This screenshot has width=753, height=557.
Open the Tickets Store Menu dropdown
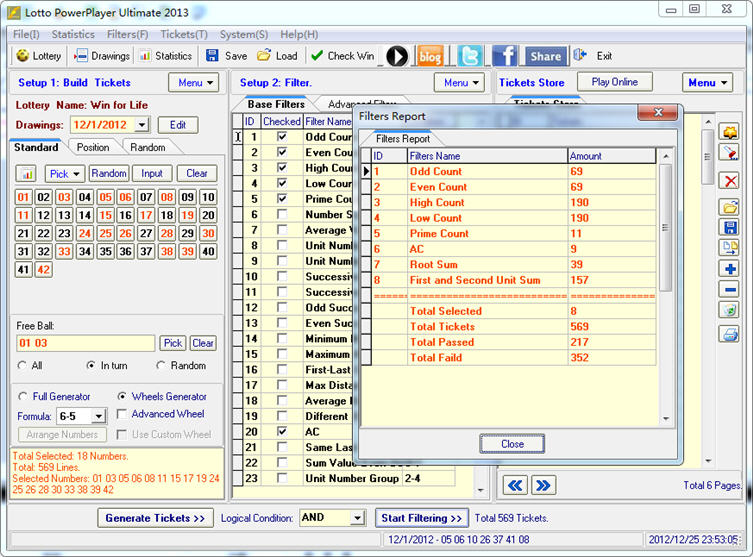tap(707, 83)
